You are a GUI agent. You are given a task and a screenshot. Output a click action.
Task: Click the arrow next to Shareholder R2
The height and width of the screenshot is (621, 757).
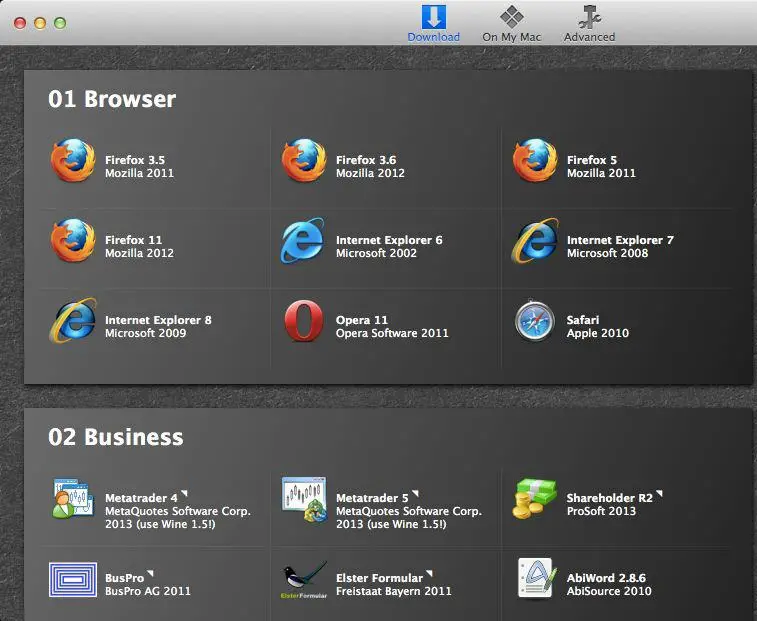pyautogui.click(x=659, y=494)
